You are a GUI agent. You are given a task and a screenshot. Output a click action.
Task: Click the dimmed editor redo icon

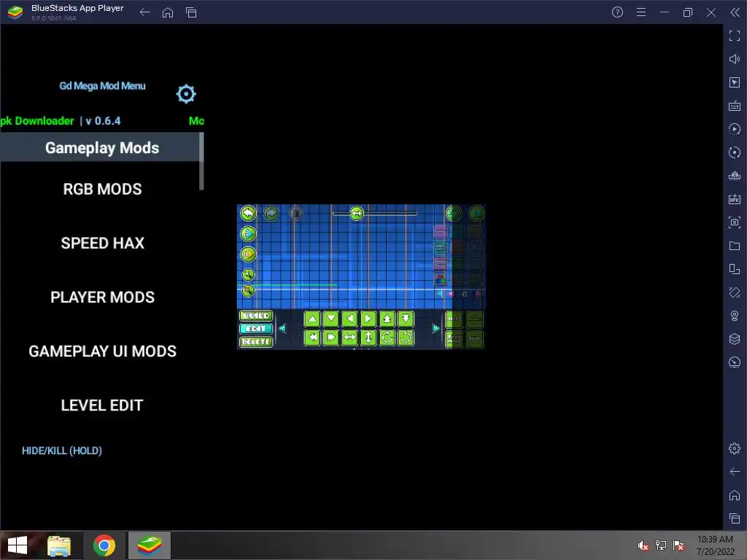[x=271, y=214]
